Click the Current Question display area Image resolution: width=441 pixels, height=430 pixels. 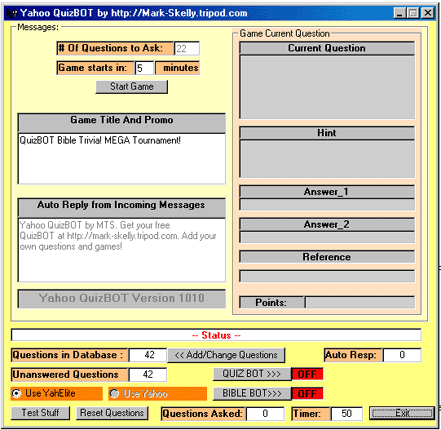[x=327, y=87]
